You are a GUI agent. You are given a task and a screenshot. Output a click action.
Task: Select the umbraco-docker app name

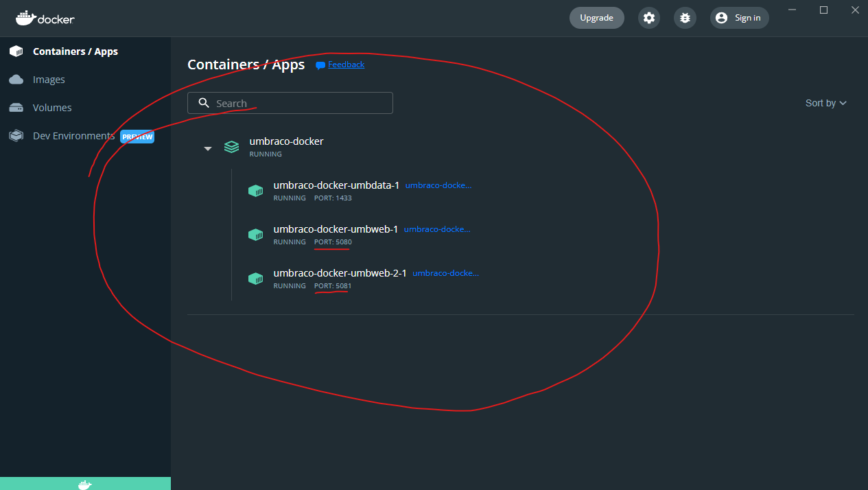pos(286,141)
